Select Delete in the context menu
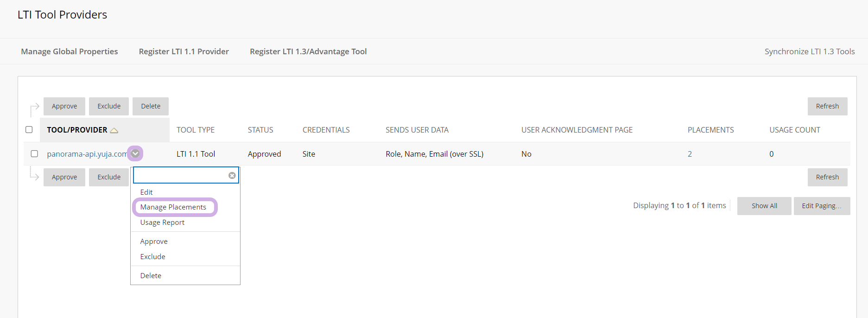This screenshot has width=868, height=318. 151,276
